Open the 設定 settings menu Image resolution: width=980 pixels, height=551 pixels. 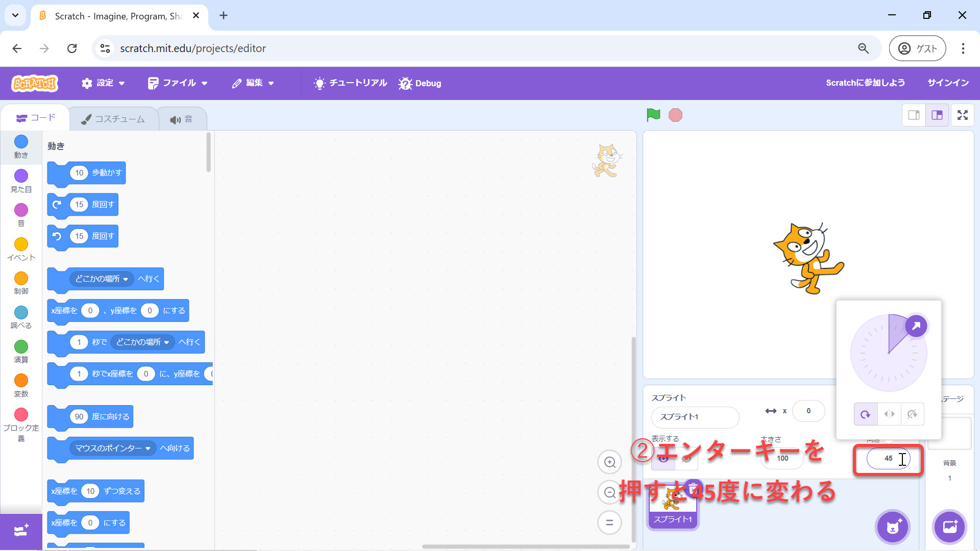pos(103,83)
